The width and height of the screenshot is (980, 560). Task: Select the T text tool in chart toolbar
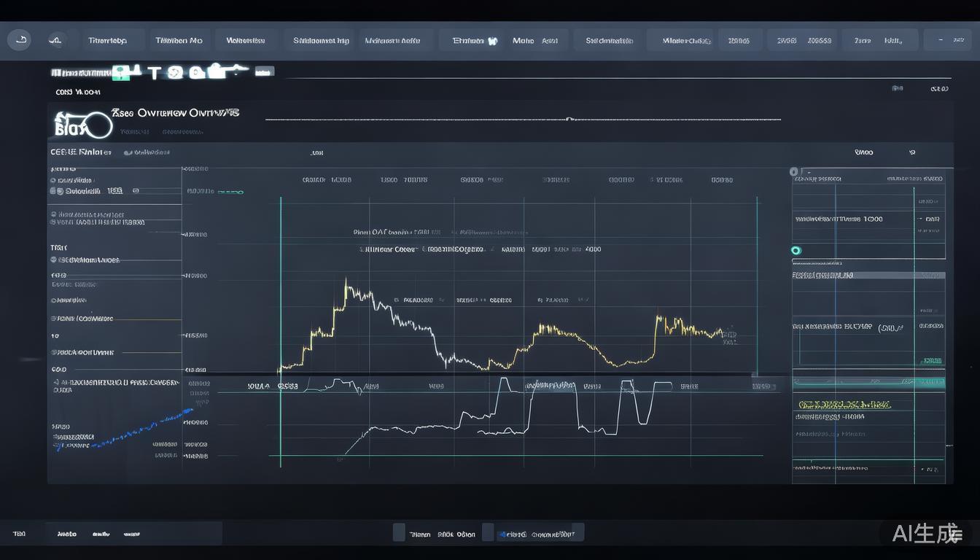pyautogui.click(x=155, y=71)
